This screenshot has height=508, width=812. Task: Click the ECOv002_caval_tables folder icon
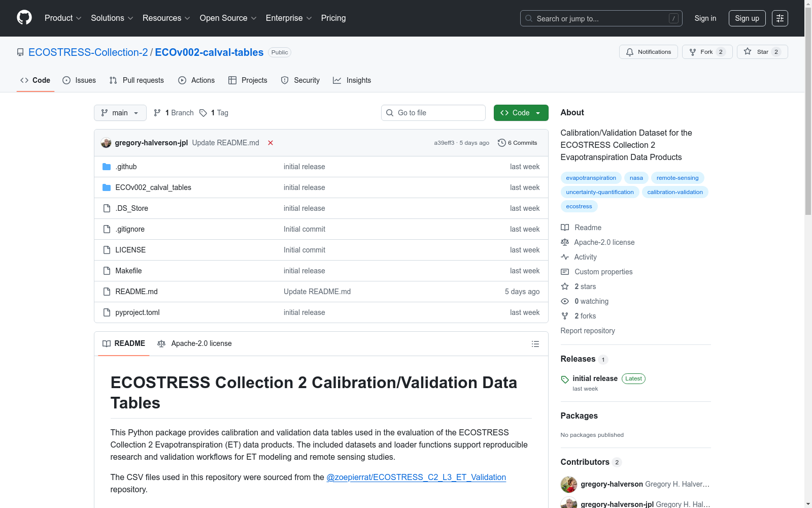107,187
